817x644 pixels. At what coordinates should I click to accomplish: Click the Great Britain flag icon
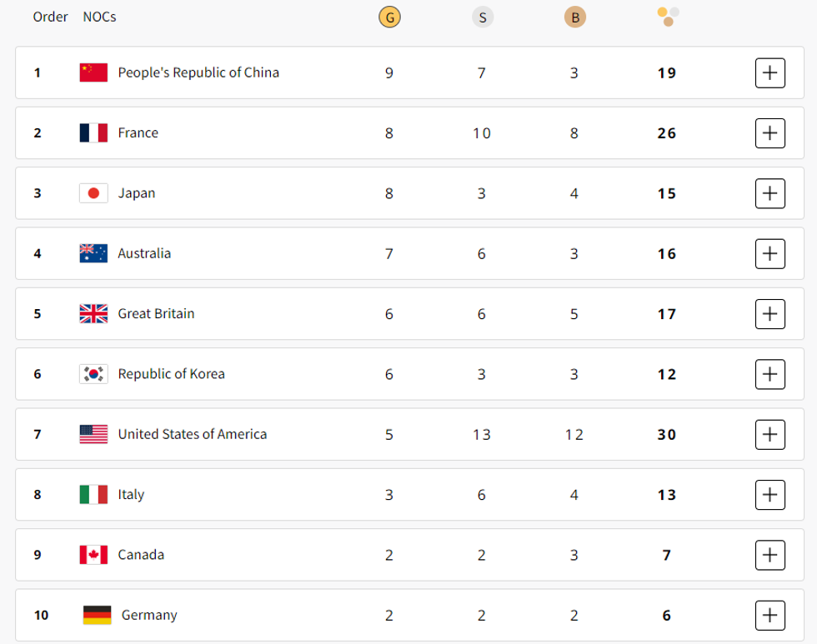point(93,314)
